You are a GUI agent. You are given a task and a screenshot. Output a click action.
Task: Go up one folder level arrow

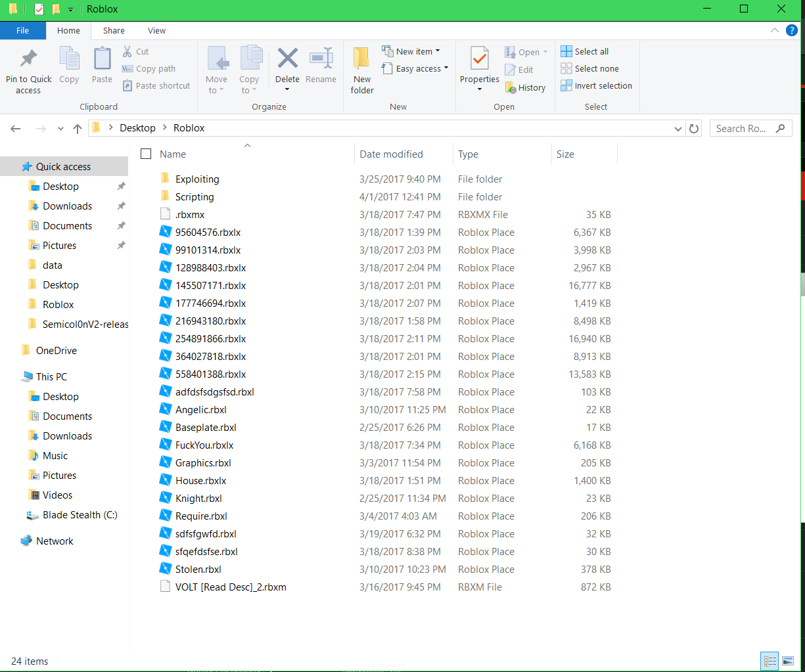pyautogui.click(x=78, y=129)
